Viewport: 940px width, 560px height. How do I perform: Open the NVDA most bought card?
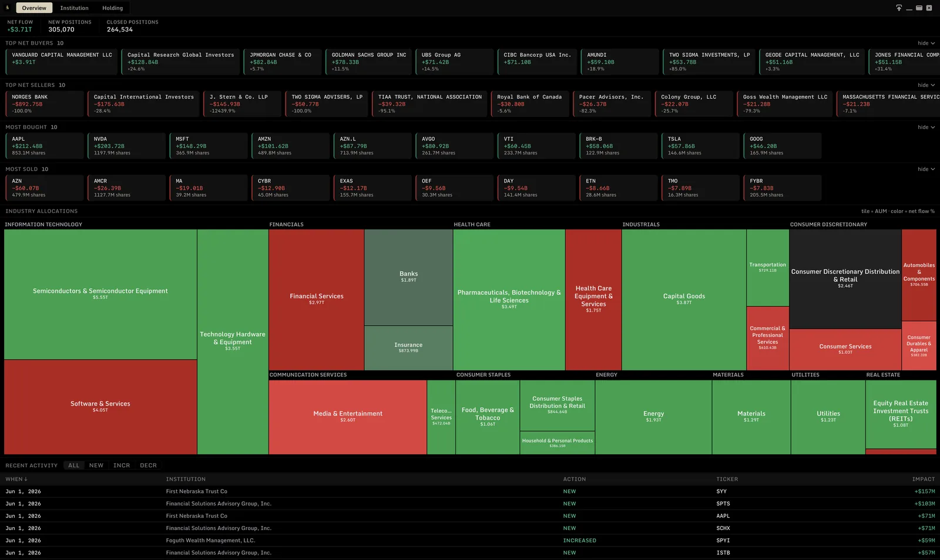tap(127, 146)
